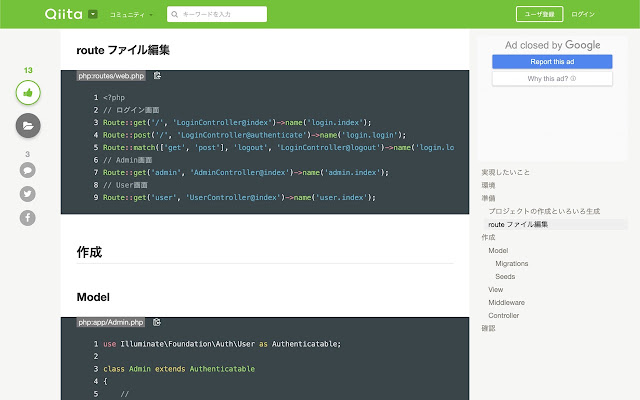Viewport: 640px width, 400px height.
Task: Go to 作成 in the table of contents
Action: (488, 238)
